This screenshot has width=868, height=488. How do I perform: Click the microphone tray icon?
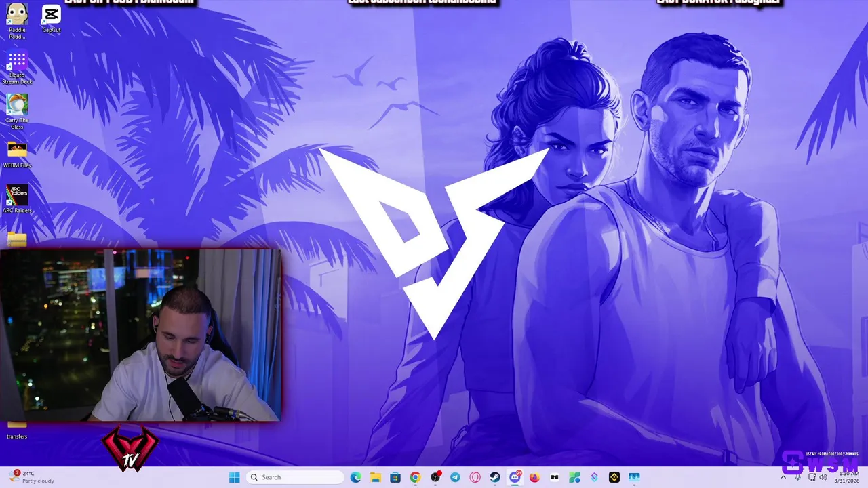click(x=797, y=477)
